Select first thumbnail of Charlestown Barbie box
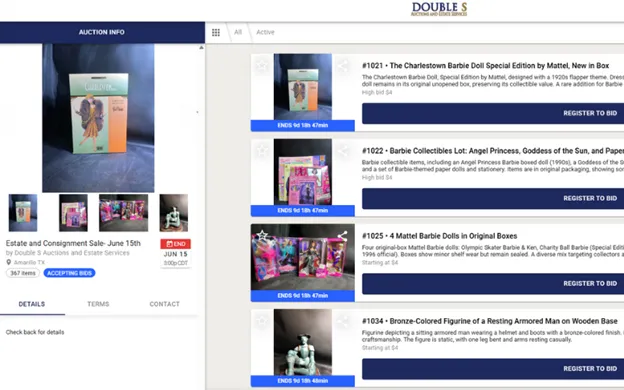 (x=23, y=213)
